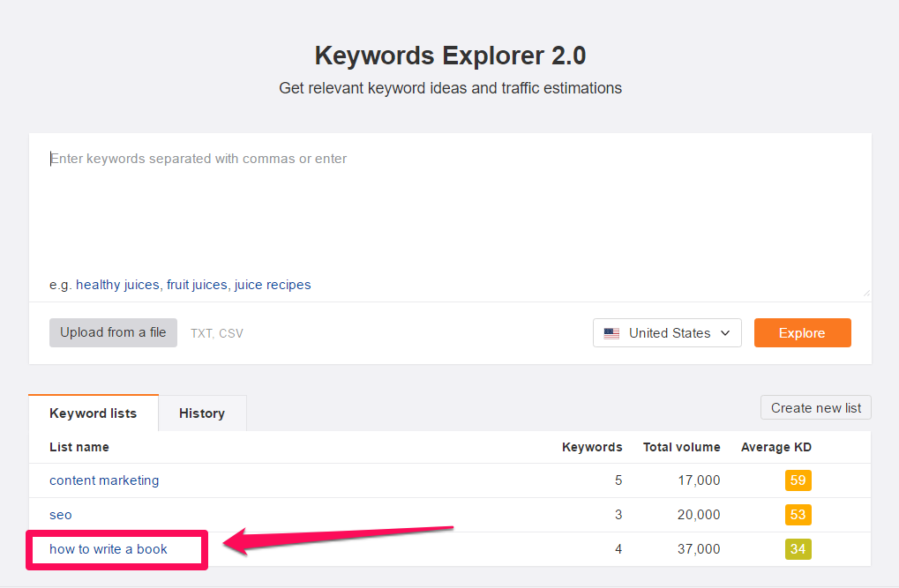The width and height of the screenshot is (899, 588).
Task: Click the orange 59 KD badge
Action: pyautogui.click(x=798, y=480)
